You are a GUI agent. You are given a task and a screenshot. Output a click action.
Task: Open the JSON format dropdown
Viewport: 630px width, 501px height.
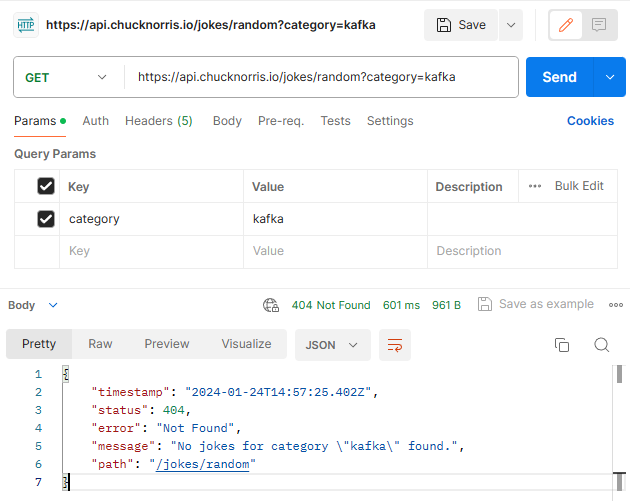point(332,345)
